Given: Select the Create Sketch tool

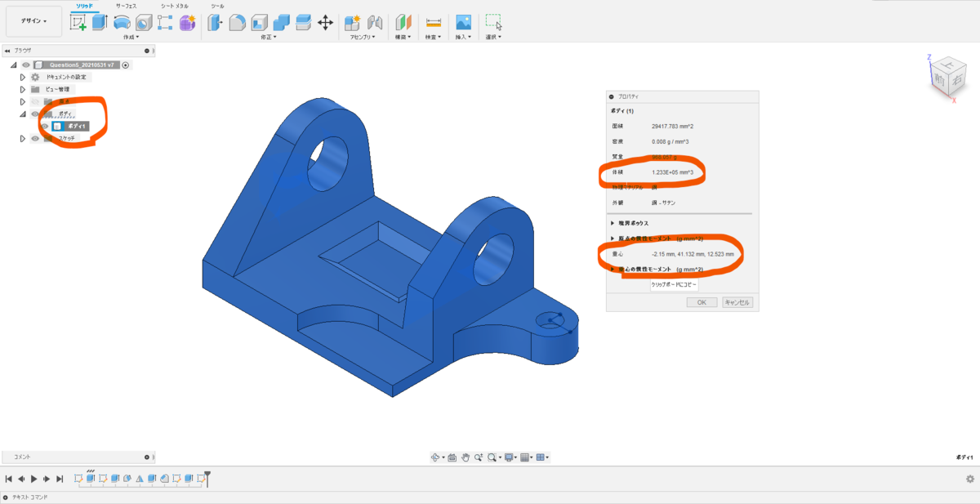Looking at the screenshot, I should pyautogui.click(x=78, y=22).
